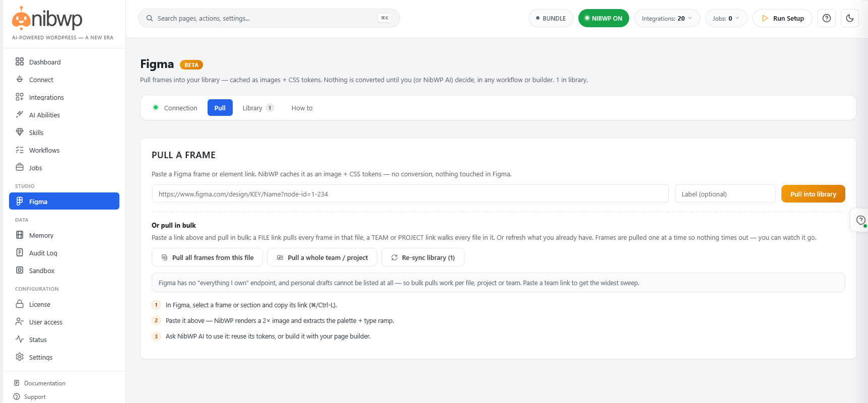Switch to the Connection tab
The image size is (868, 403).
tap(175, 108)
